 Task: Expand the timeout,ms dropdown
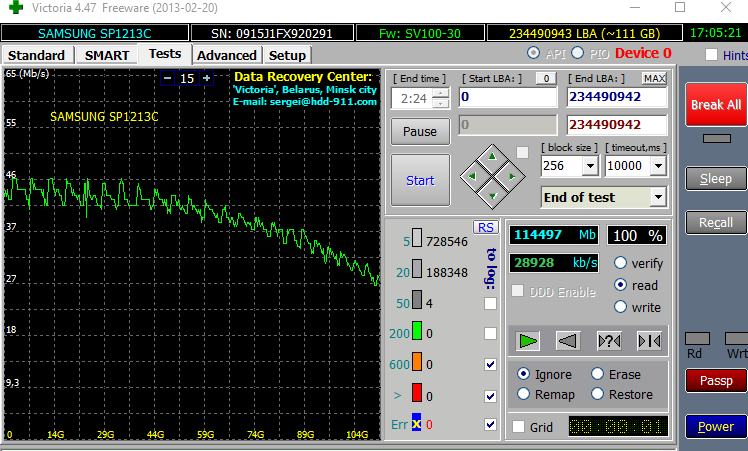pyautogui.click(x=658, y=166)
